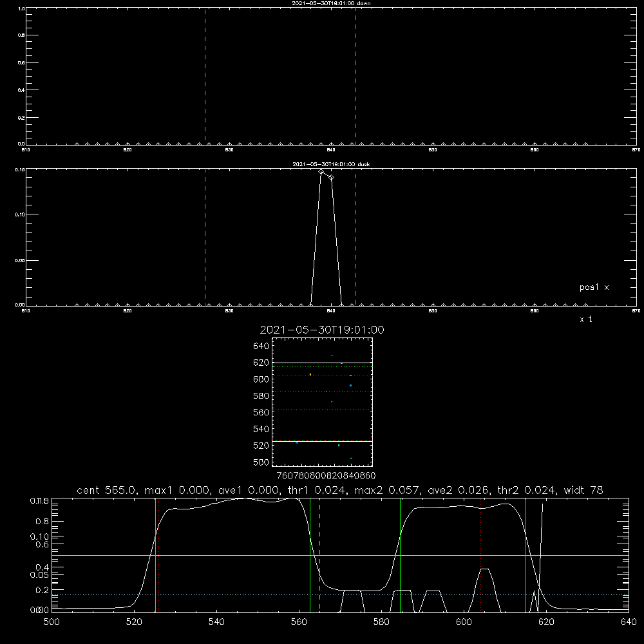Click the topmost cyan dot above 620 in the small plot
Viewport: 644px width, 644px height.
coord(332,355)
